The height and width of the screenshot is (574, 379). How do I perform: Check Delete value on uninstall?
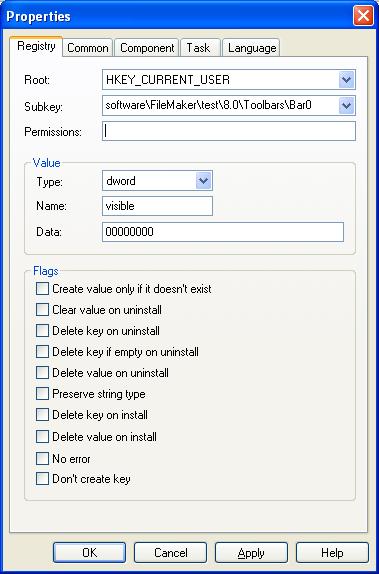(x=42, y=373)
